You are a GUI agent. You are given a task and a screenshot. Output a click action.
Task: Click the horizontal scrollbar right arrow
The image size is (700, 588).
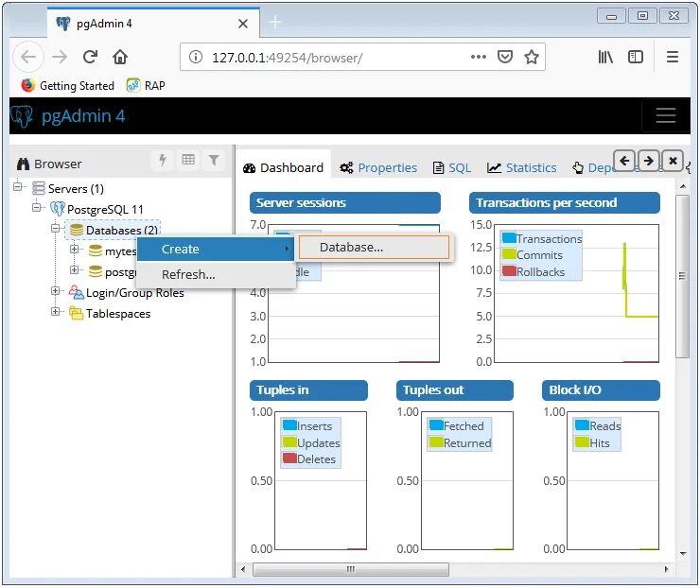[667, 569]
